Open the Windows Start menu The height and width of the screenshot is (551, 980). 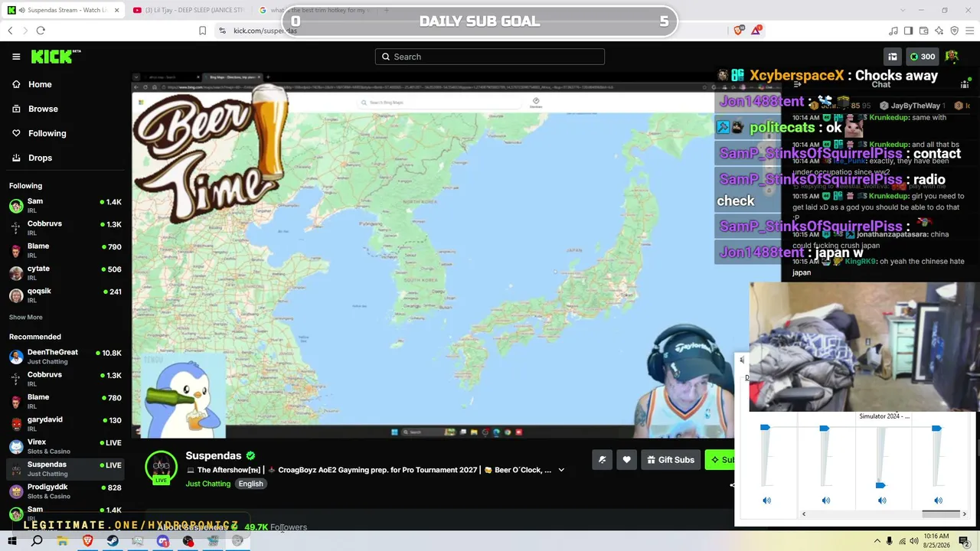click(12, 541)
